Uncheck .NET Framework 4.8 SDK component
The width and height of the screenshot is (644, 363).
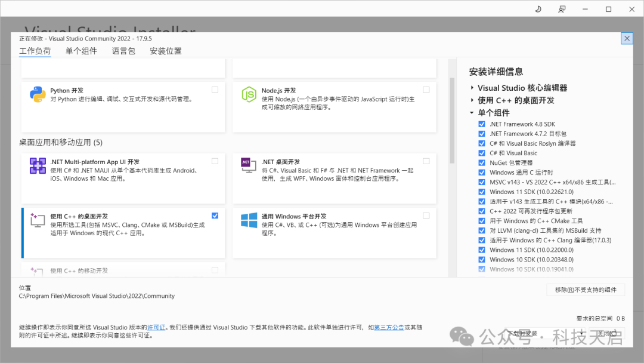(482, 124)
